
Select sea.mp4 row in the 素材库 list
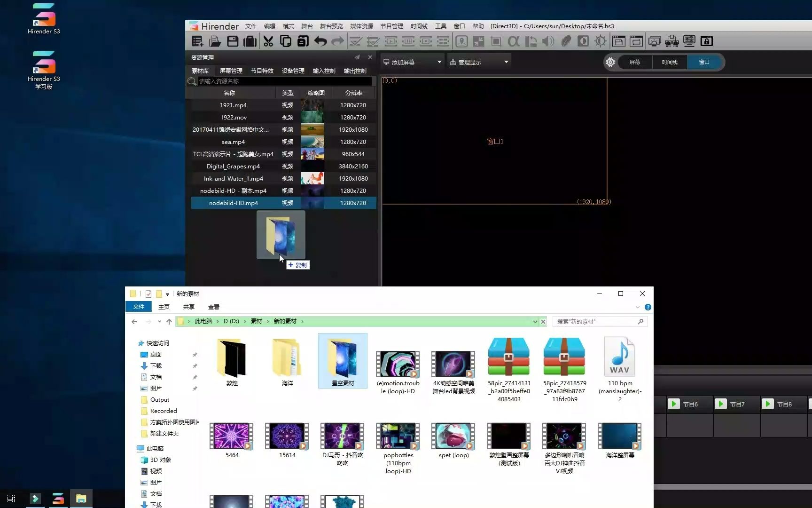coord(283,142)
